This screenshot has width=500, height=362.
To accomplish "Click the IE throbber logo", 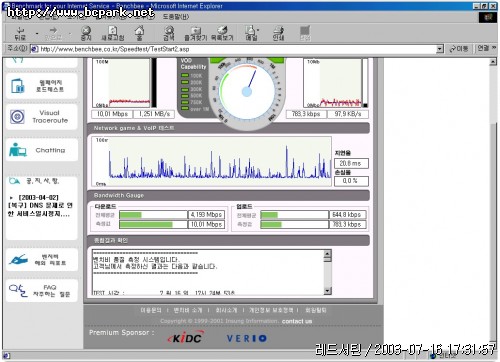I will pyautogui.click(x=488, y=17).
